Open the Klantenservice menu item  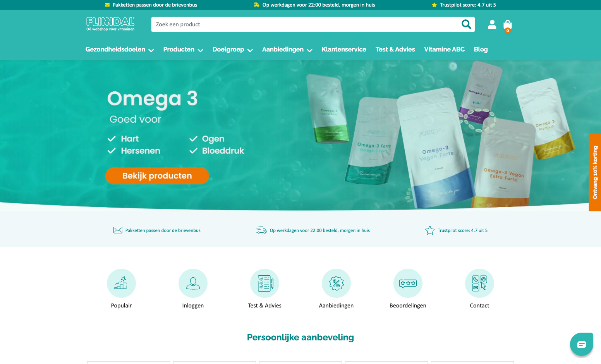coord(344,50)
